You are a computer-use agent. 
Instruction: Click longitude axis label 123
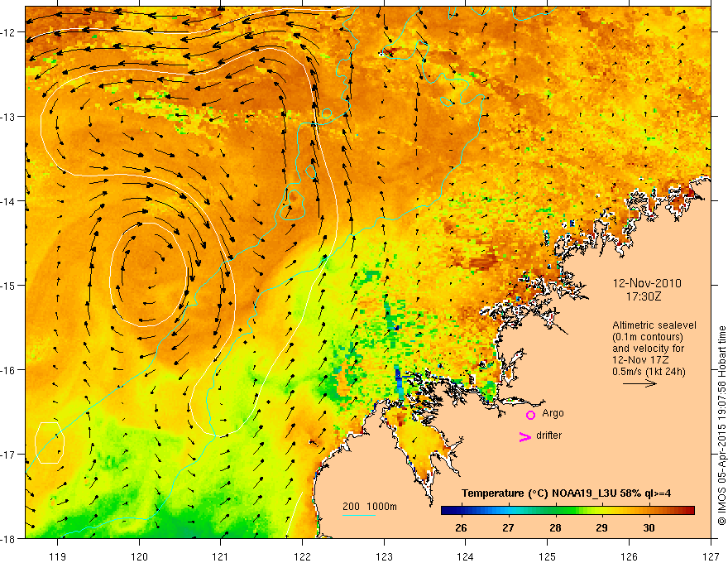click(384, 556)
